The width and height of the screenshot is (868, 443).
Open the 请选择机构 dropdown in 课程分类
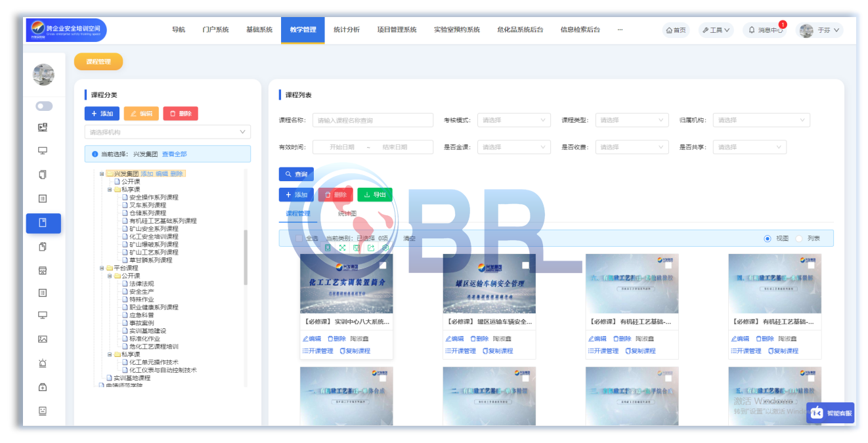click(167, 132)
